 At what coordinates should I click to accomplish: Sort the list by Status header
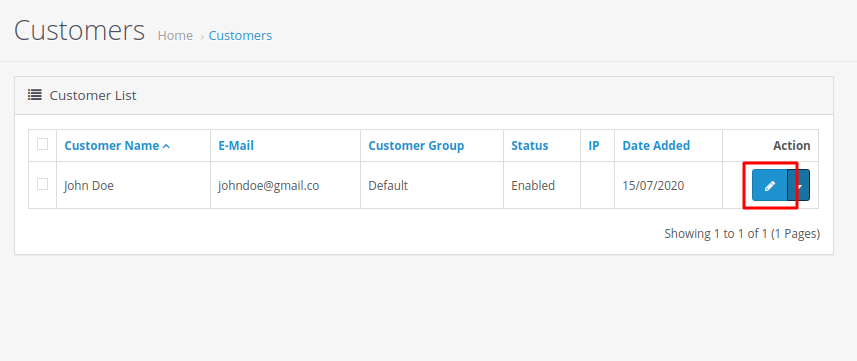530,145
